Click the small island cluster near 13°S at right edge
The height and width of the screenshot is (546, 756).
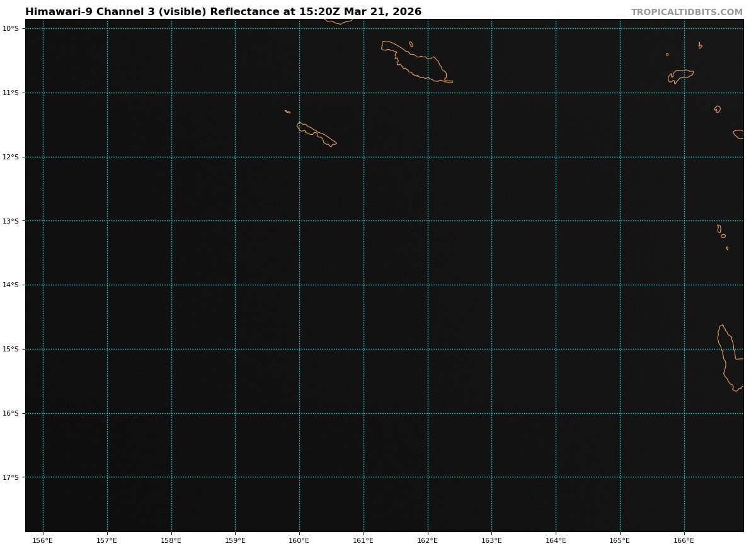721,232
